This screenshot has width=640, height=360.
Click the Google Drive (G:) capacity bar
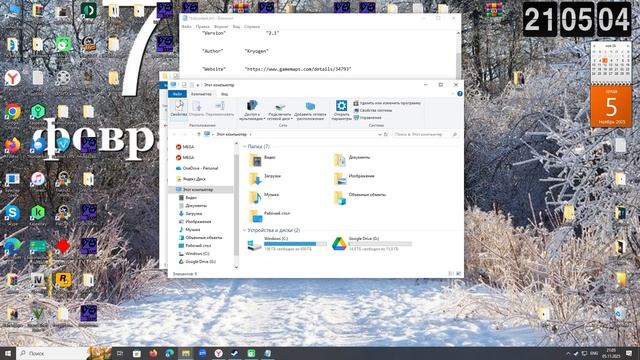(x=380, y=244)
